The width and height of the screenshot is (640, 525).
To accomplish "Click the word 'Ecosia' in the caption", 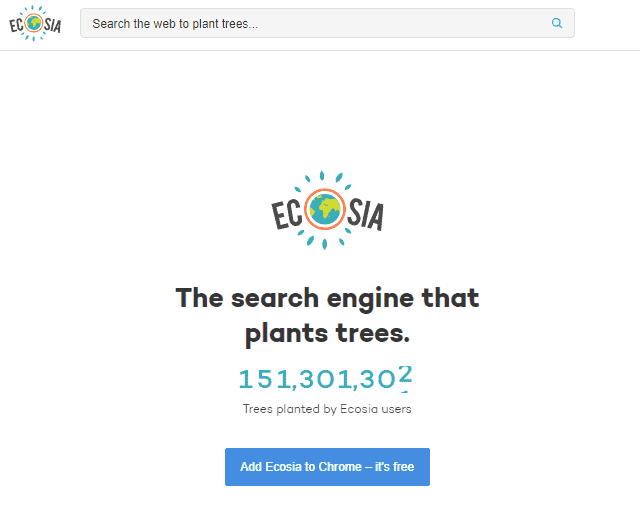I will pos(358,409).
